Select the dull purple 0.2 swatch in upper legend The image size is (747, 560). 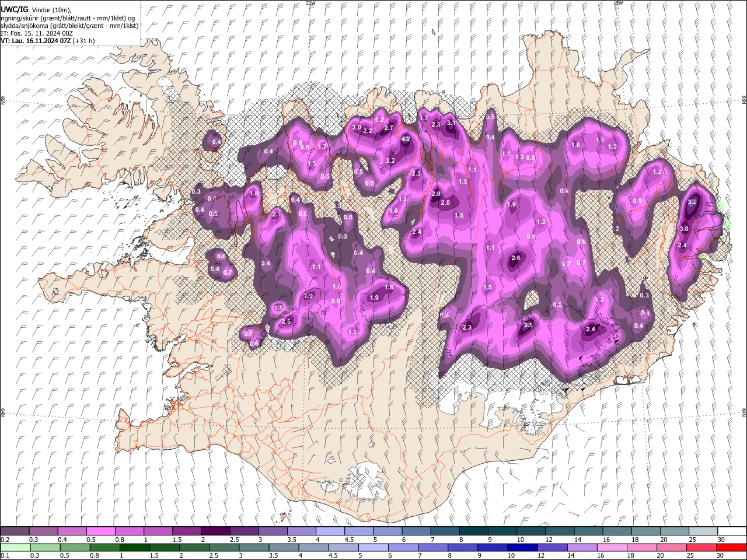(15, 531)
